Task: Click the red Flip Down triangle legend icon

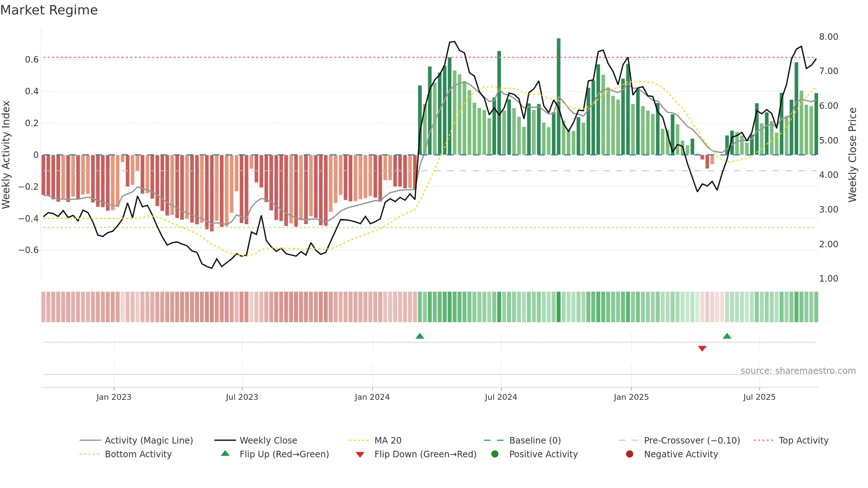Action: [360, 455]
